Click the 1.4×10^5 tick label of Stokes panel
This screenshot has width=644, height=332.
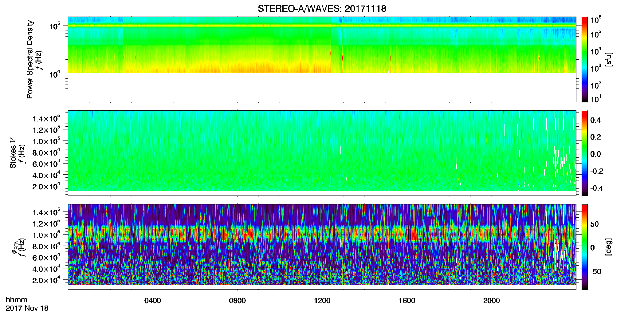click(x=46, y=119)
